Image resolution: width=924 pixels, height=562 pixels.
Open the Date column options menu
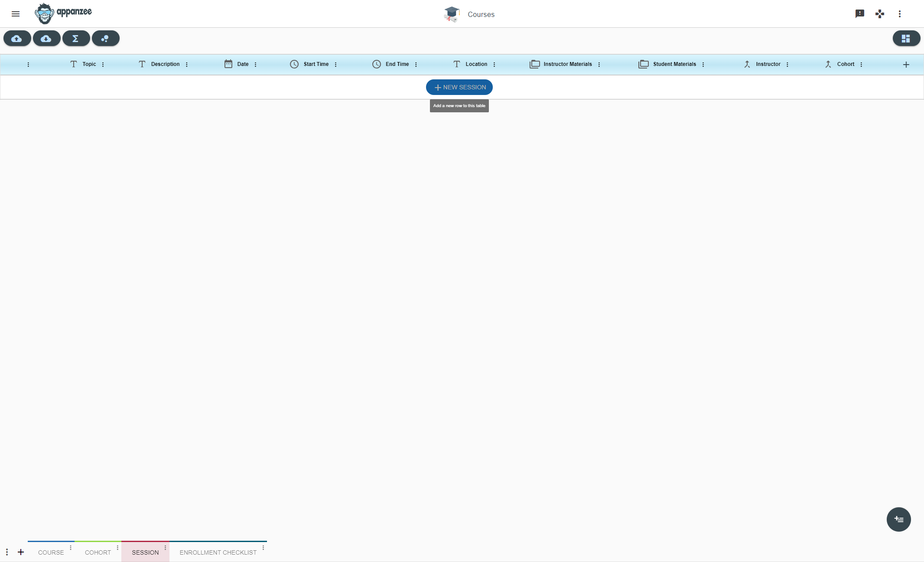pos(255,65)
